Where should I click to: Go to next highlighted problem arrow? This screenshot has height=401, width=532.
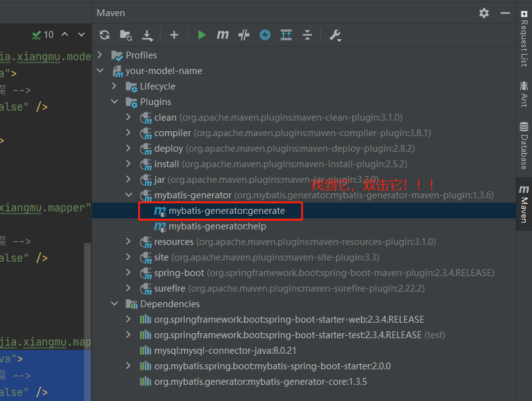pos(82,34)
